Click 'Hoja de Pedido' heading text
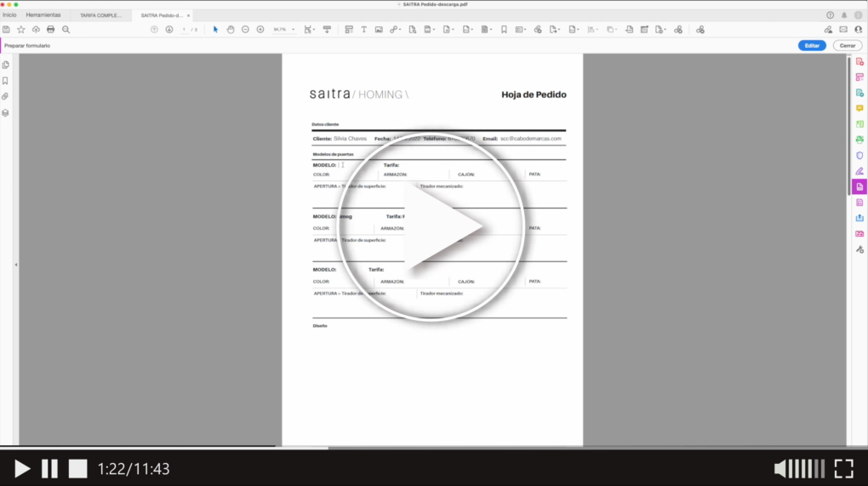The height and width of the screenshot is (486, 868). [534, 94]
